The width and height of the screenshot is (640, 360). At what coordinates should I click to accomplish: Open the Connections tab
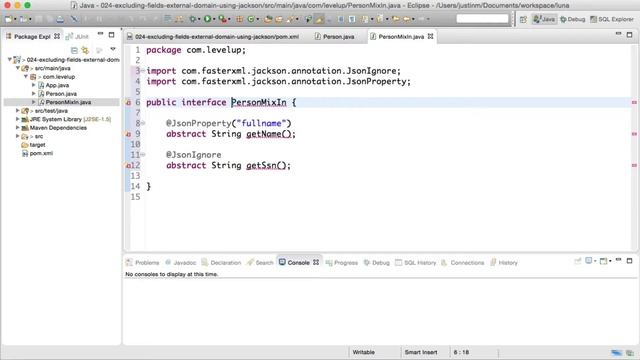pyautogui.click(x=462, y=262)
